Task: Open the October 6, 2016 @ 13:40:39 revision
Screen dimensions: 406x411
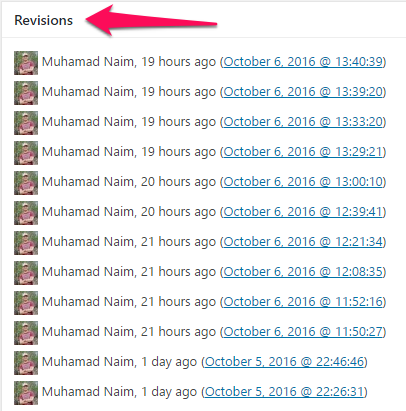Action: 303,62
